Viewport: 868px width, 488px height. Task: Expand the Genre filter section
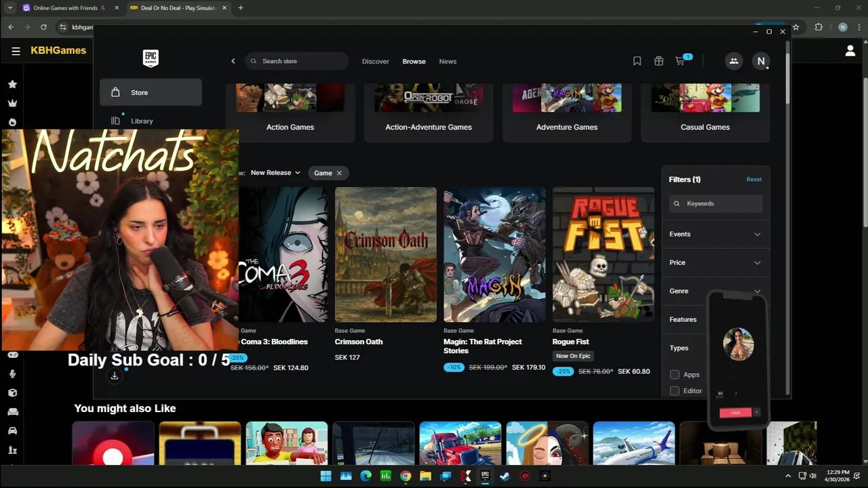[715, 291]
